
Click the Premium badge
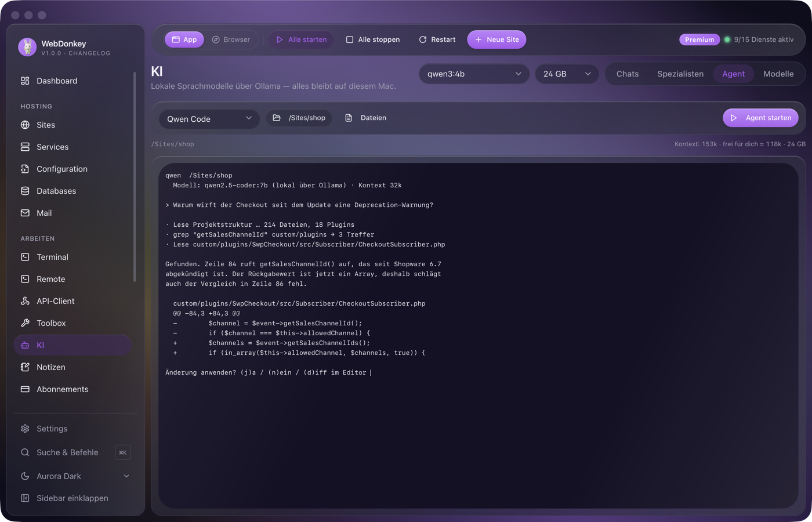[699, 39]
